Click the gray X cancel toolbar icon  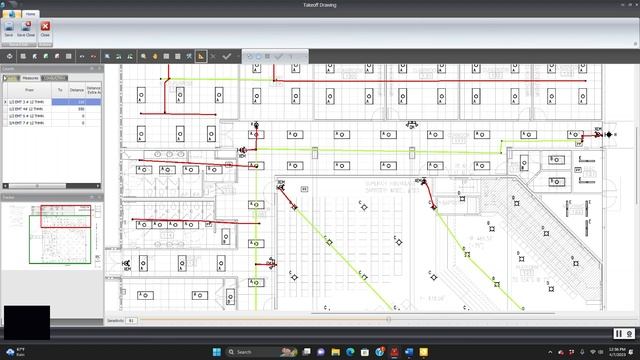[213, 56]
